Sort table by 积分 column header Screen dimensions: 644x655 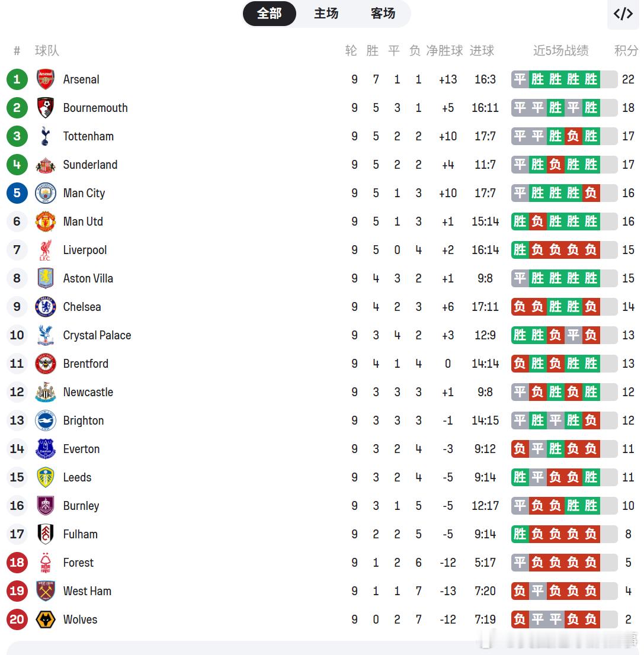point(626,51)
